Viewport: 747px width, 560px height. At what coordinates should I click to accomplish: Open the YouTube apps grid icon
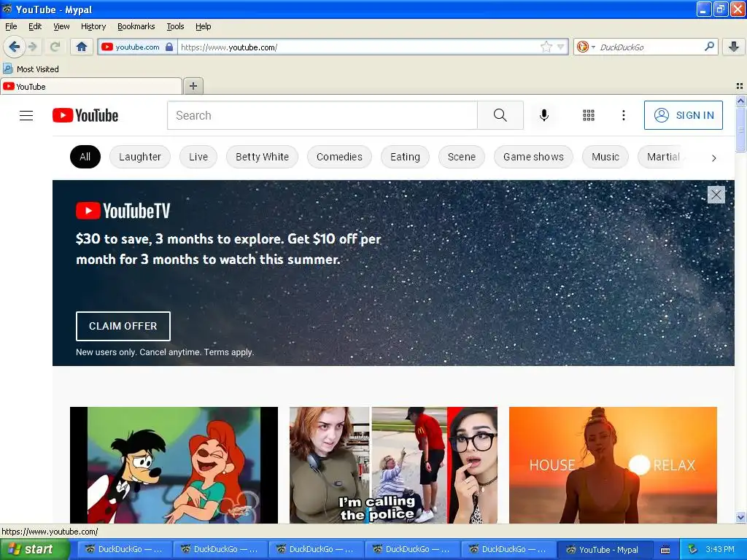coord(589,115)
